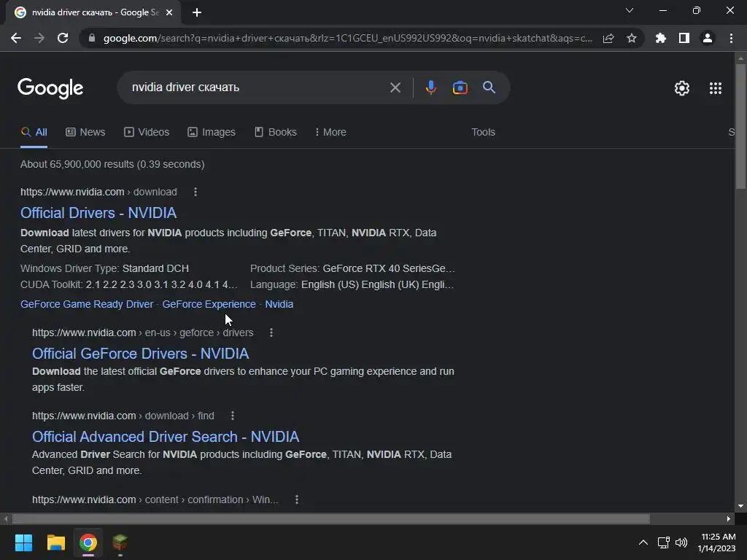Screen dimensions: 747x560
Task: Submit search with magnifier icon
Action: 489,87
